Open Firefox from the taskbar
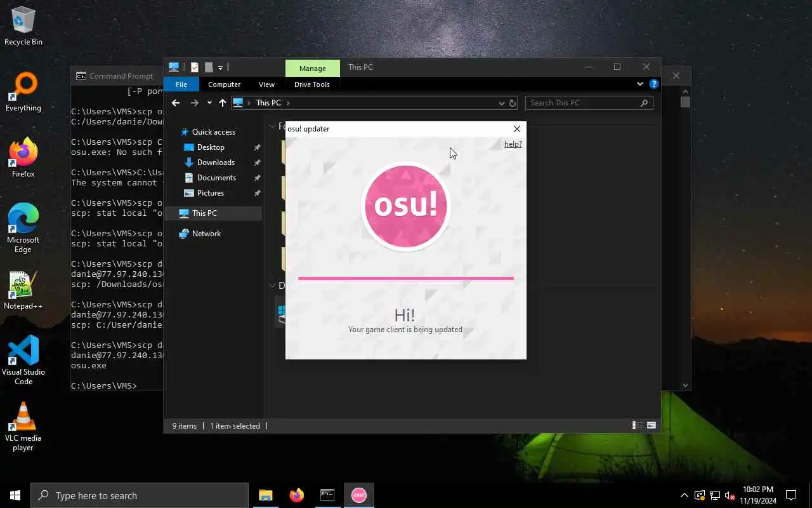This screenshot has width=812, height=508. pos(296,495)
